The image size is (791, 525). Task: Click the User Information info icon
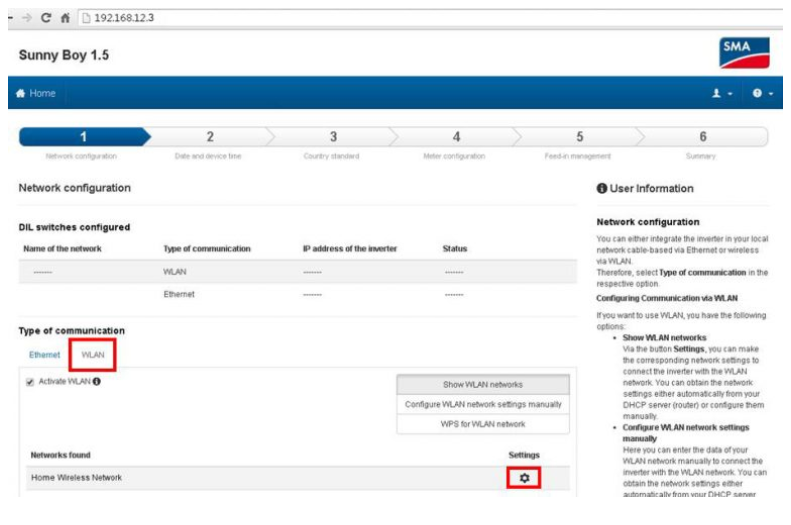(601, 189)
